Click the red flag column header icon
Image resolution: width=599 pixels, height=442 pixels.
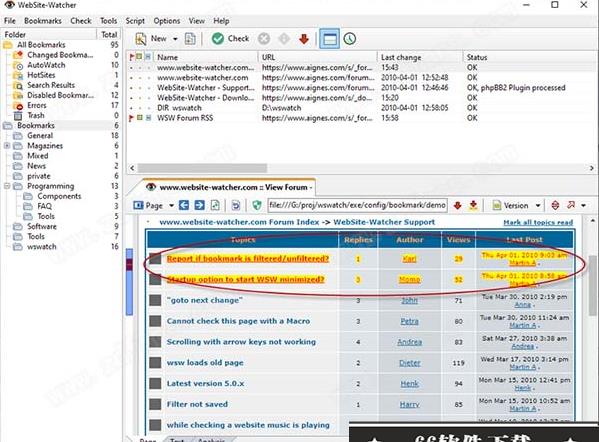(132, 57)
